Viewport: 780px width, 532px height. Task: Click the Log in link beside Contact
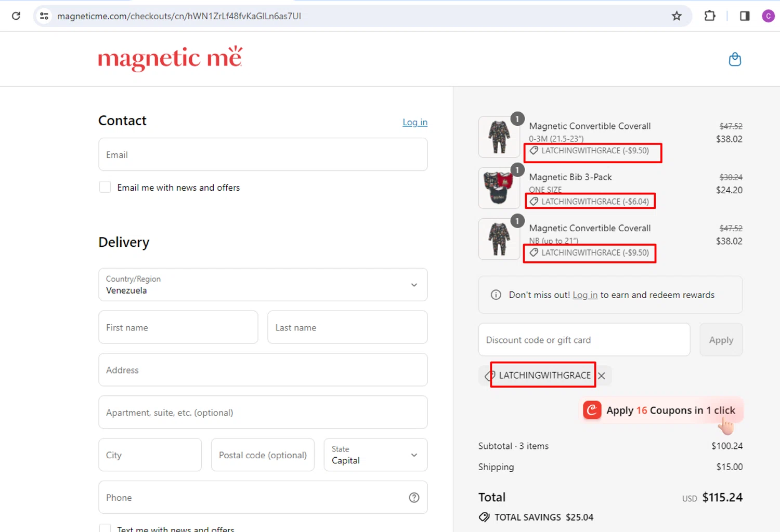pos(415,122)
